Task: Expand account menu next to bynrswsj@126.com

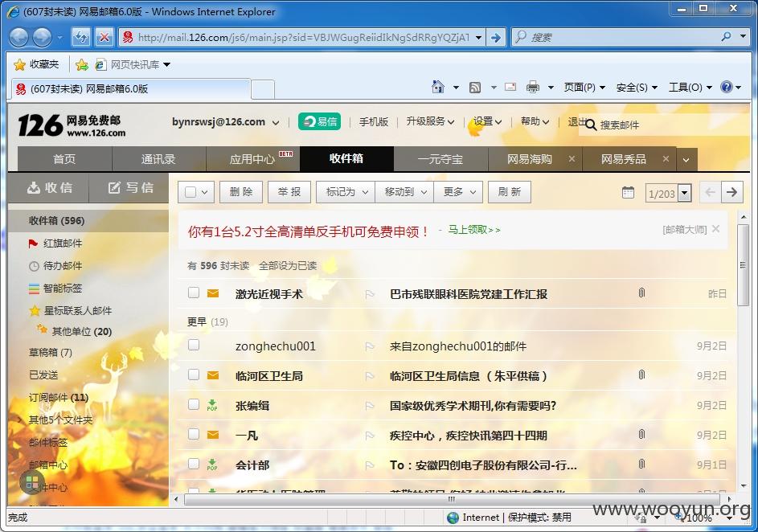Action: pyautogui.click(x=276, y=123)
